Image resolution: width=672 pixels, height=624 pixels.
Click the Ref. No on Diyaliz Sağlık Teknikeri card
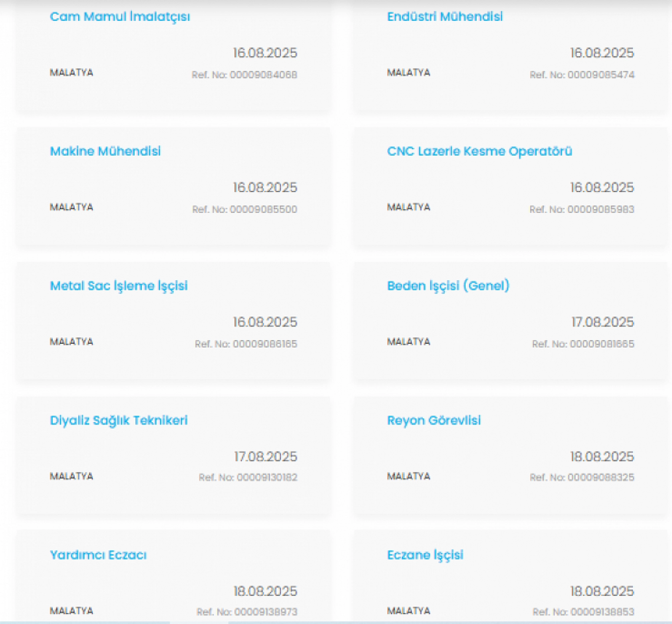tap(248, 477)
